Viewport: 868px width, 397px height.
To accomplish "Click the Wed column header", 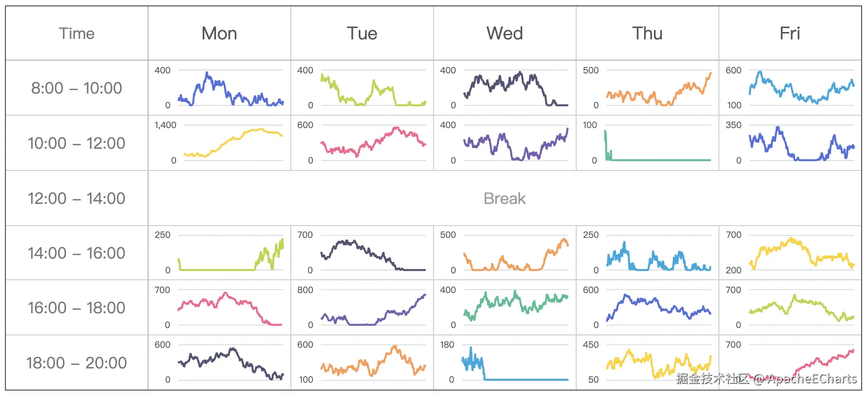I will (505, 33).
